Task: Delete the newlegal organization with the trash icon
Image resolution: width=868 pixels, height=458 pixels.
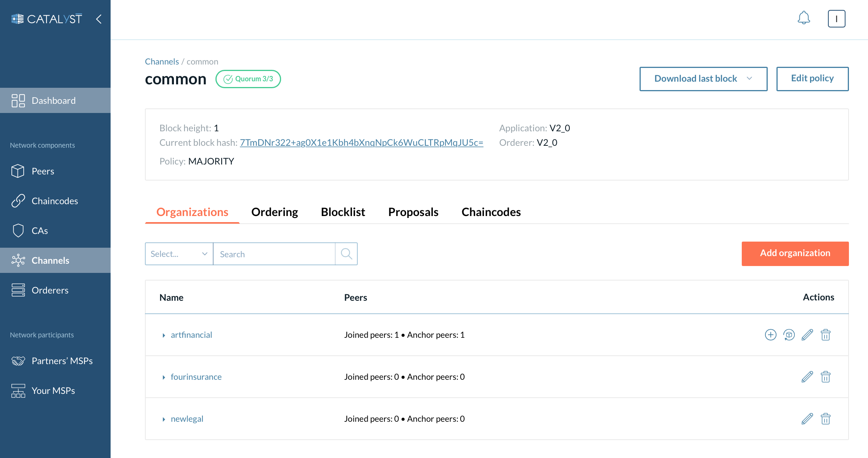Action: (825, 419)
